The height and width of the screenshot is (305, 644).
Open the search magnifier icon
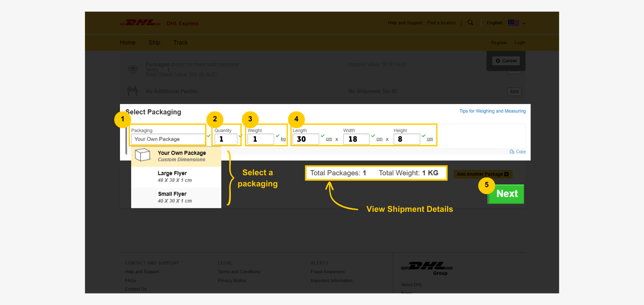point(470,23)
